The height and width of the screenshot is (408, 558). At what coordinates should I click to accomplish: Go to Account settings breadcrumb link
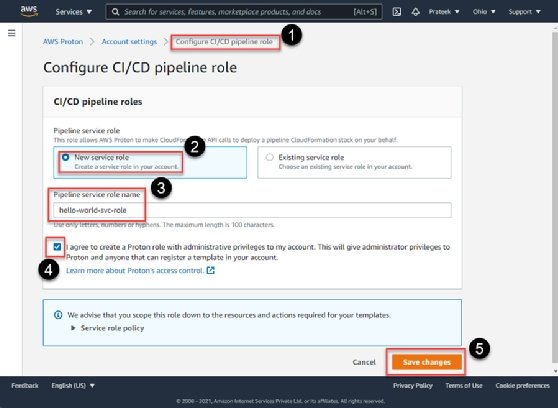(x=129, y=42)
